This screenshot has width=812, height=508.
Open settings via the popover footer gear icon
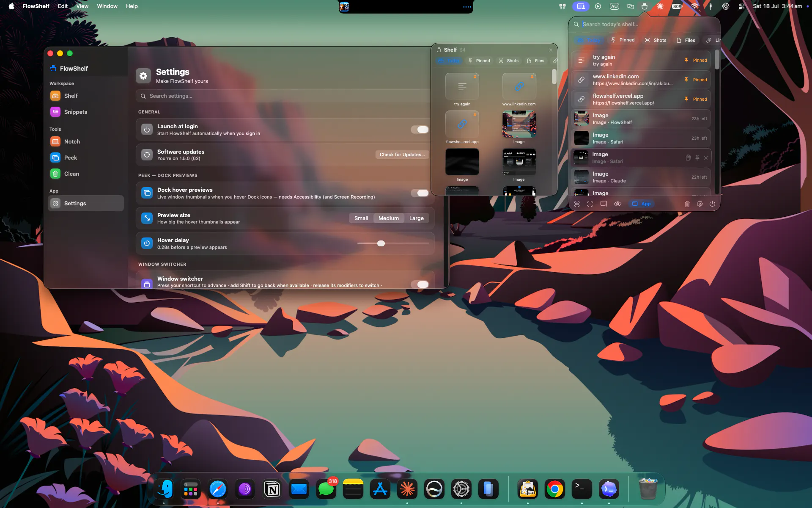tap(700, 204)
